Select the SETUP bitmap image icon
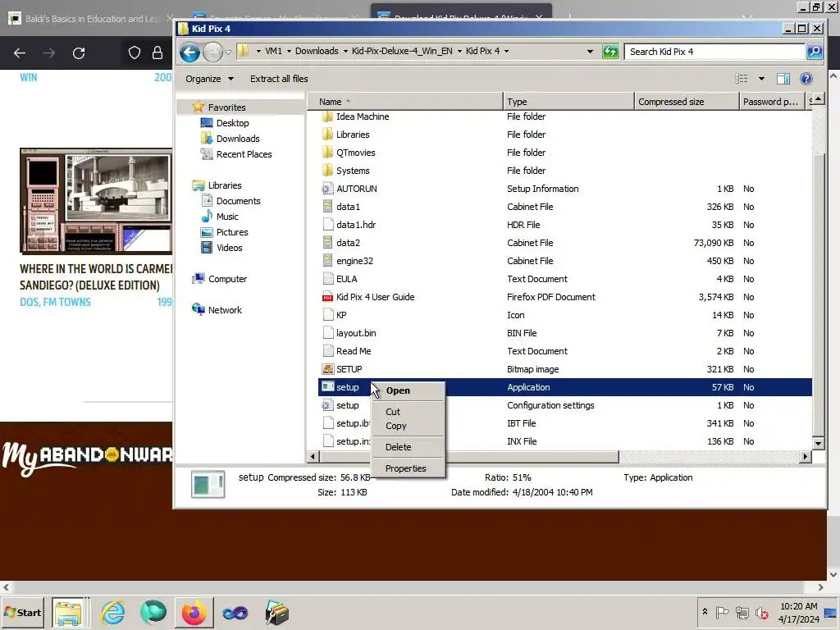The height and width of the screenshot is (630, 840). click(x=327, y=369)
